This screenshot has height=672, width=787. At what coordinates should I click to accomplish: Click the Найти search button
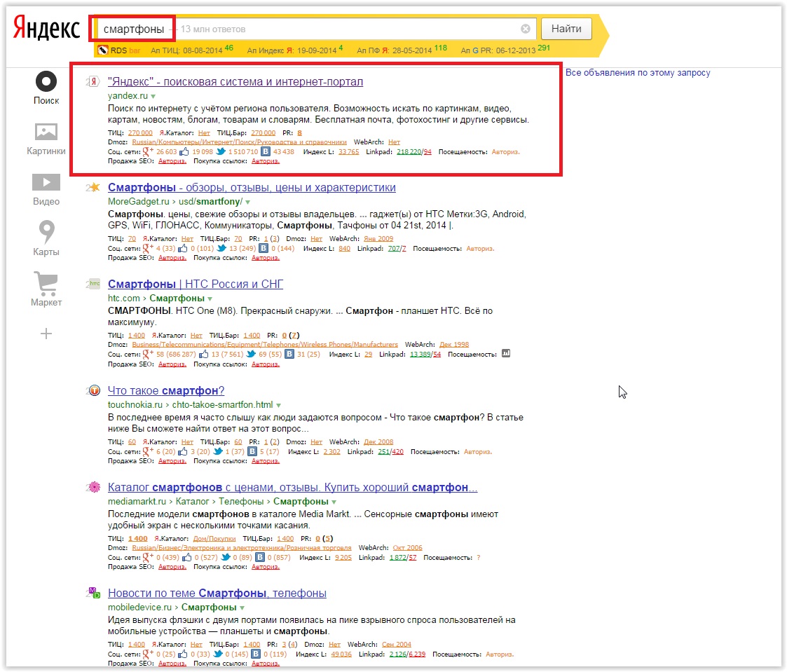pyautogui.click(x=566, y=29)
